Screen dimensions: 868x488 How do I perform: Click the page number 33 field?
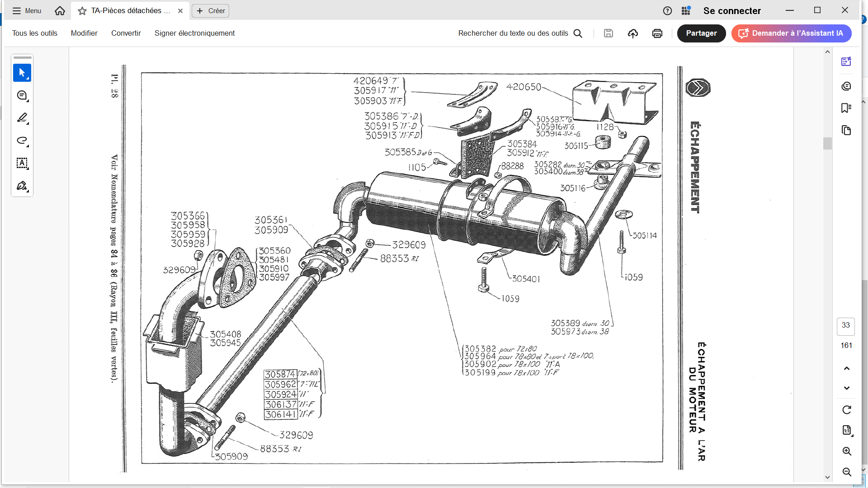pyautogui.click(x=845, y=325)
